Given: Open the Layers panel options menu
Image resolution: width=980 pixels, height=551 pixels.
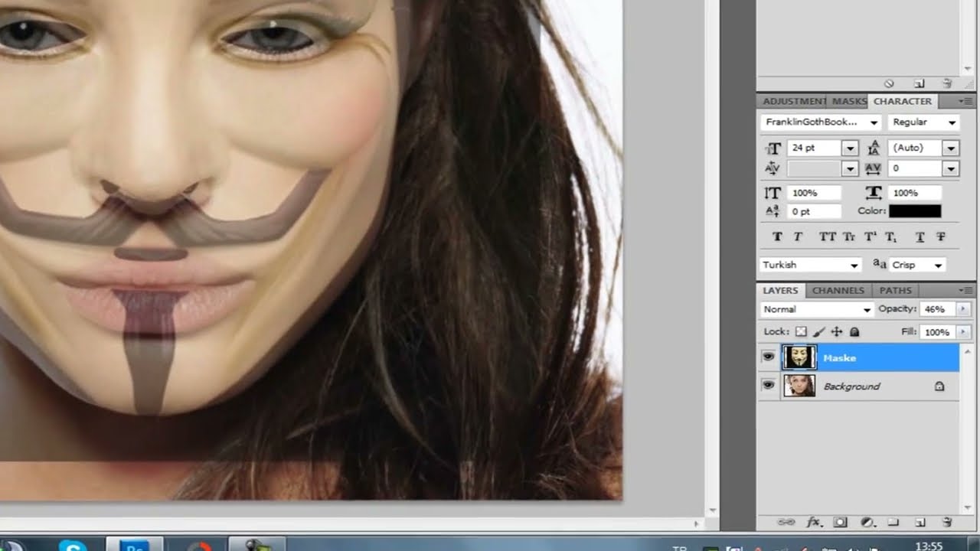Looking at the screenshot, I should [x=965, y=291].
